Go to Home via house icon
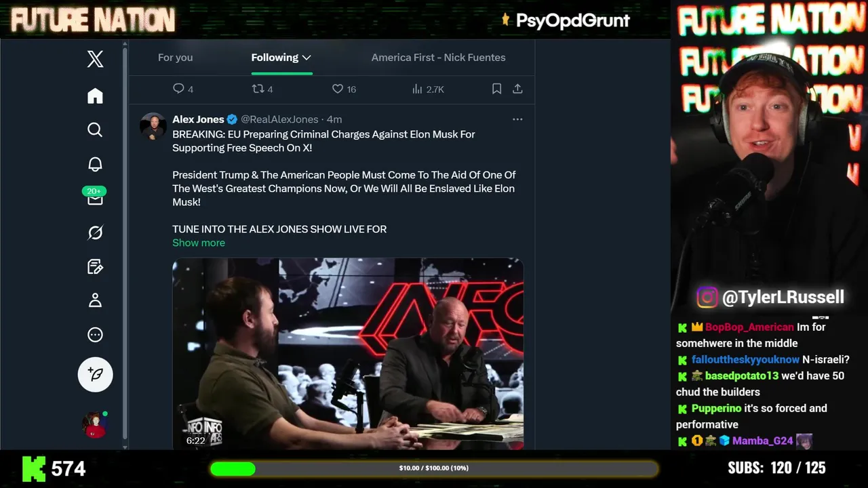Screen dimensions: 868x488 [95, 96]
